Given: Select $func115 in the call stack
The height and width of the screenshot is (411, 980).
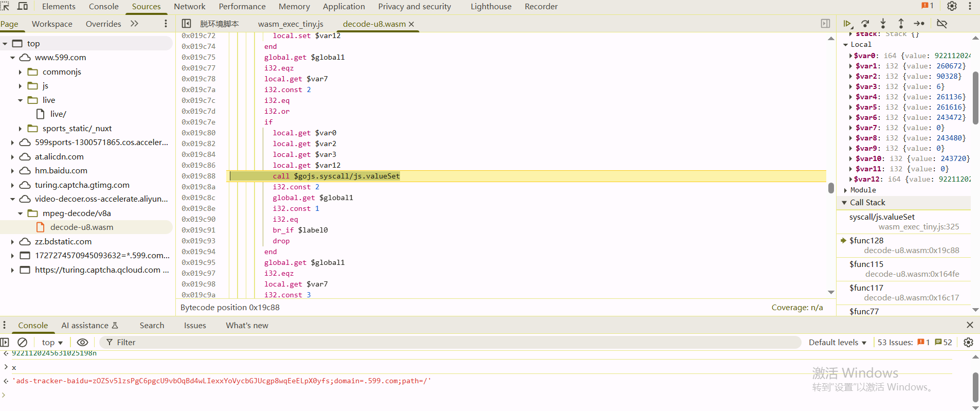Looking at the screenshot, I should click(866, 264).
